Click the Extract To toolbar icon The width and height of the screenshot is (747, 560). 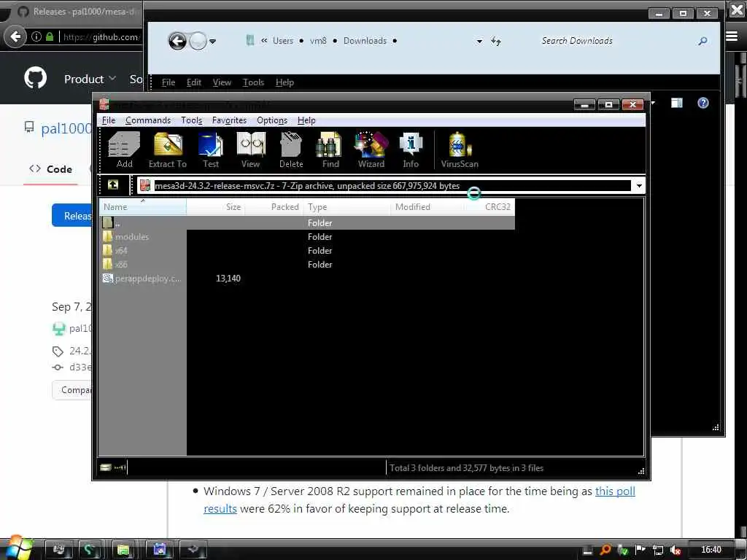point(168,150)
